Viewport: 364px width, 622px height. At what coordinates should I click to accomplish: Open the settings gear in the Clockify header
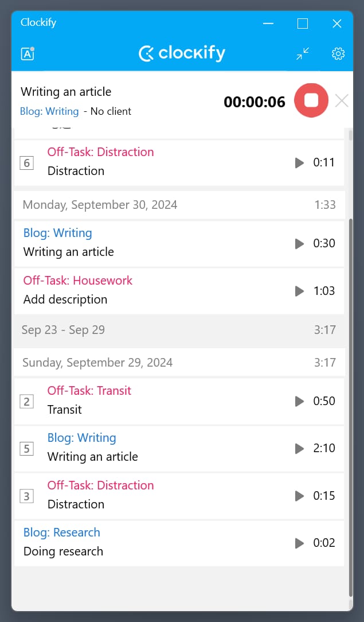pos(338,54)
